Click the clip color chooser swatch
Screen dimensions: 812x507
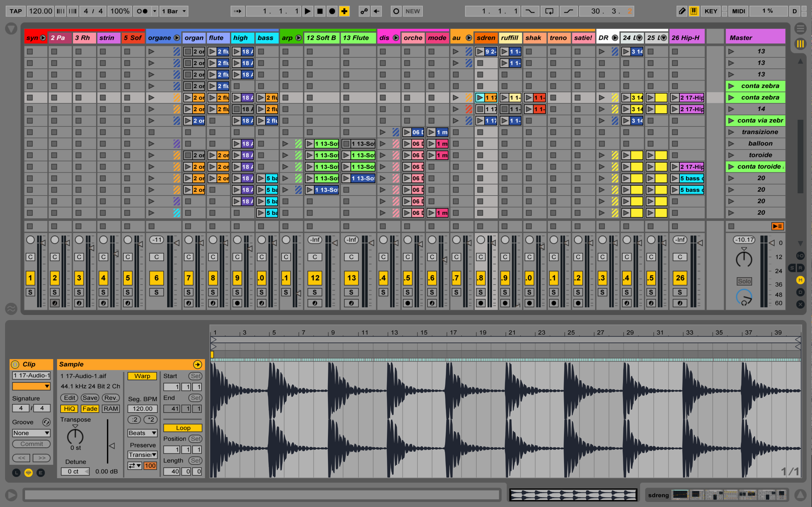click(x=31, y=386)
